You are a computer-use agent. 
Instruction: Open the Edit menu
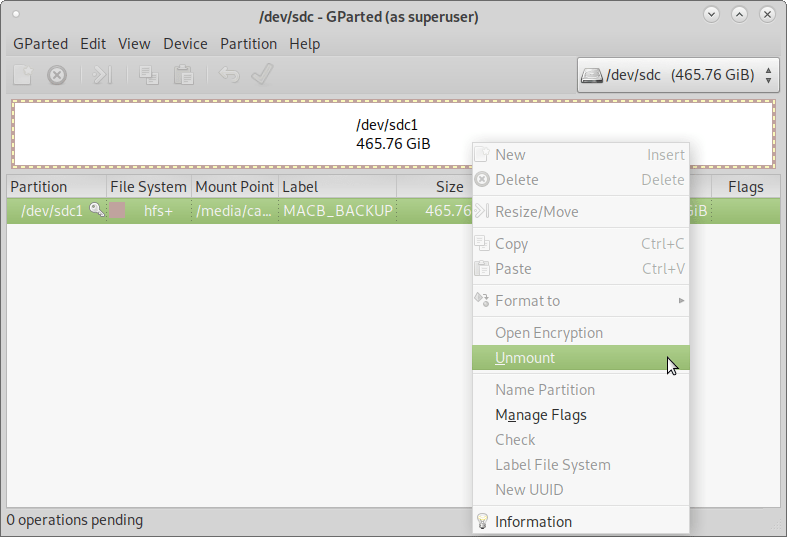tap(93, 44)
